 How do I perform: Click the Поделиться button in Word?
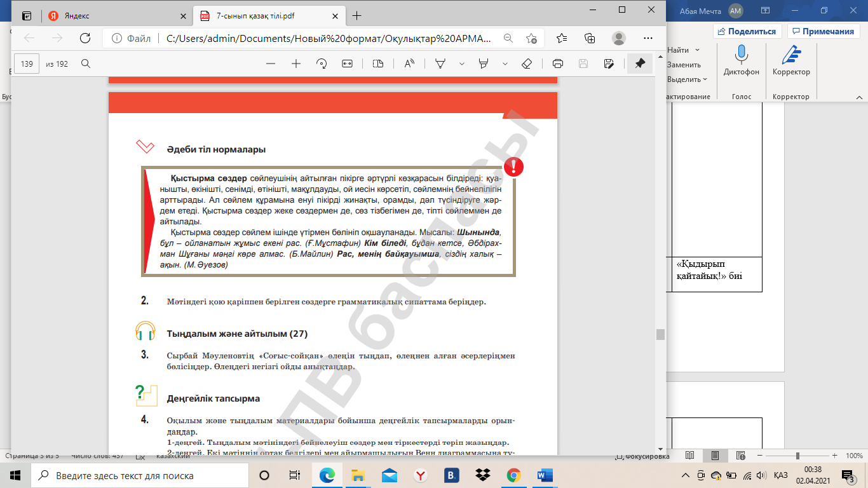(747, 31)
